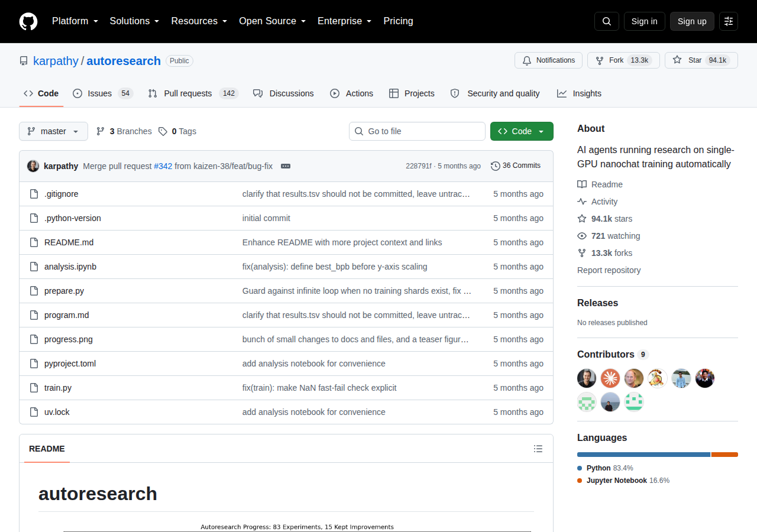The height and width of the screenshot is (532, 757).
Task: Open the Pricing page
Action: [x=398, y=21]
